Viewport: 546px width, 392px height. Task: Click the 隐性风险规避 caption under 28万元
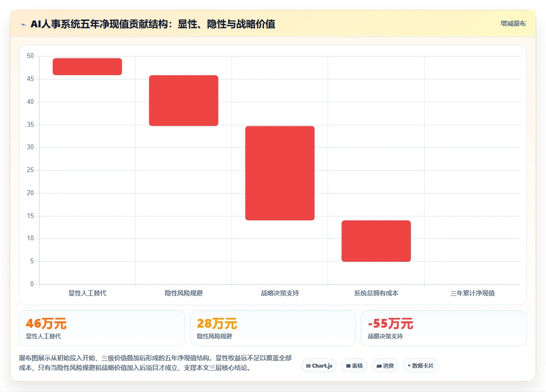pos(214,336)
